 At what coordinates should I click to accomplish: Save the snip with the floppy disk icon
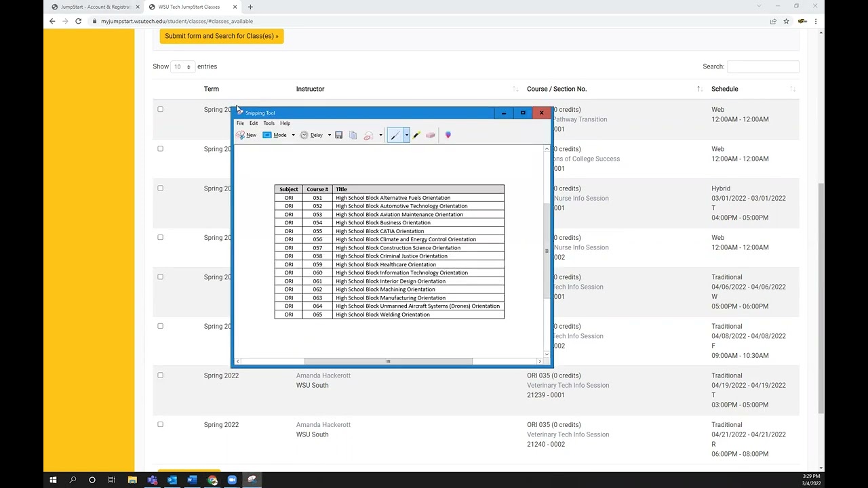(339, 135)
